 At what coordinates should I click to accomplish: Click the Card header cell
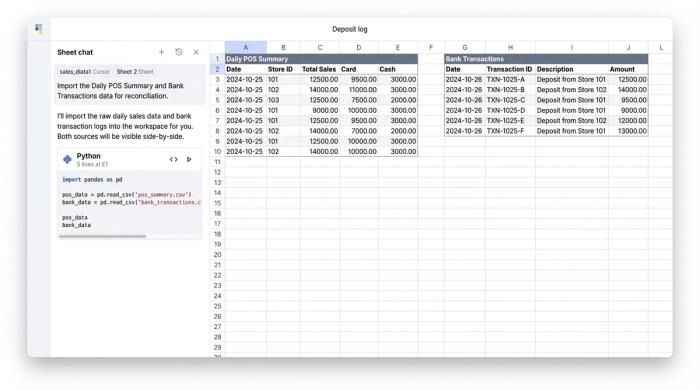pyautogui.click(x=358, y=69)
